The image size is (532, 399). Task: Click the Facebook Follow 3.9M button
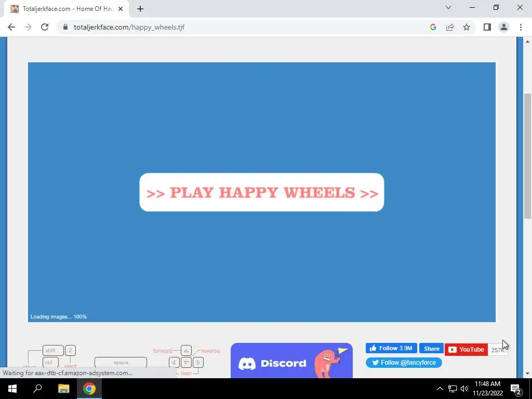pos(391,348)
